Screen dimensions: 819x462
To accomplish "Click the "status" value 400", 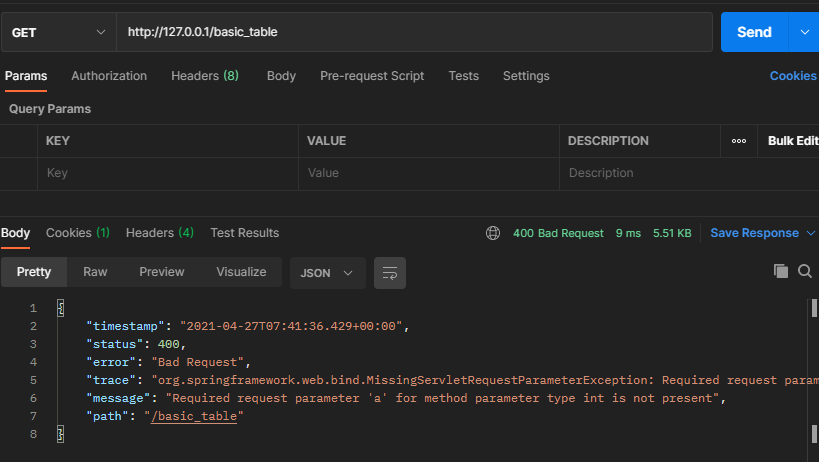I will point(168,344).
